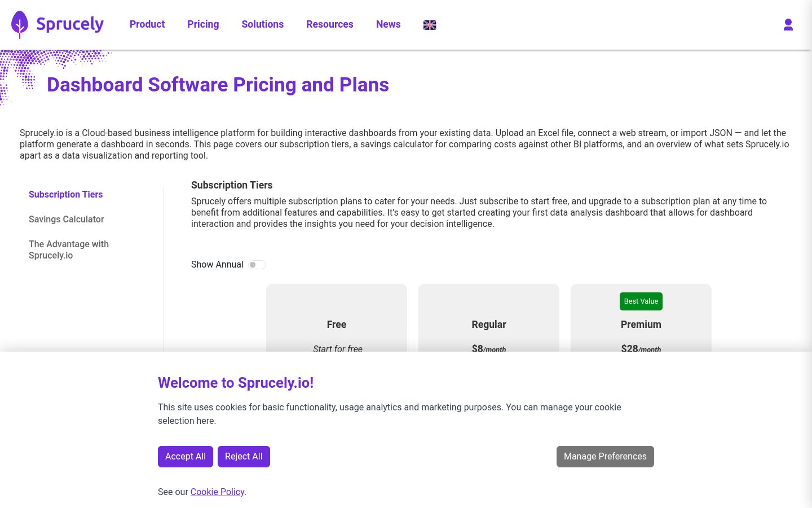This screenshot has width=812, height=508.
Task: Go to the News page
Action: click(x=389, y=24)
